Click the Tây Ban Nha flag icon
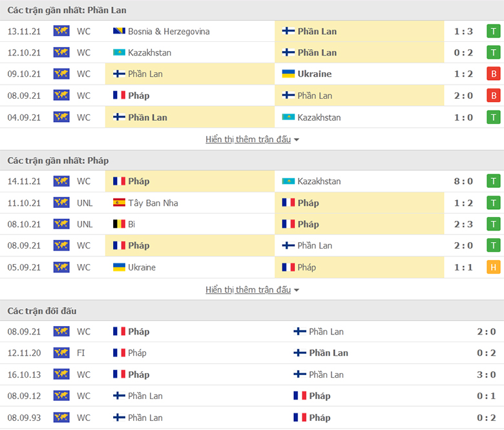The image size is (504, 430). 119,203
